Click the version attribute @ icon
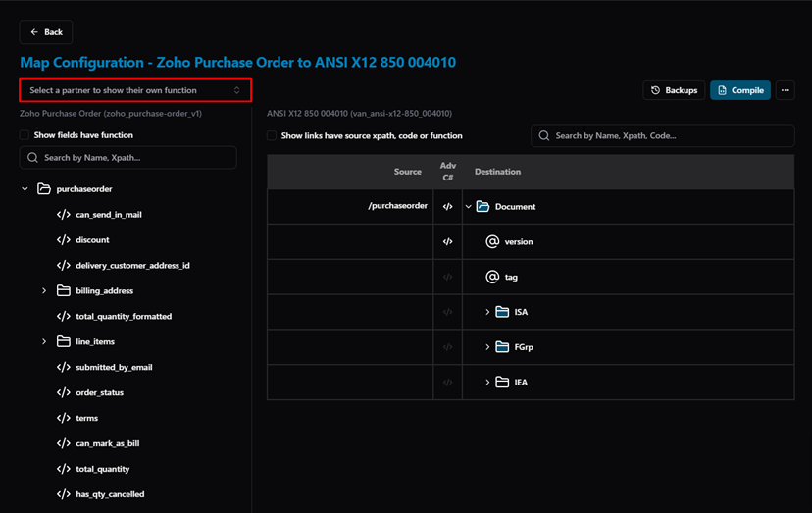 (492, 241)
